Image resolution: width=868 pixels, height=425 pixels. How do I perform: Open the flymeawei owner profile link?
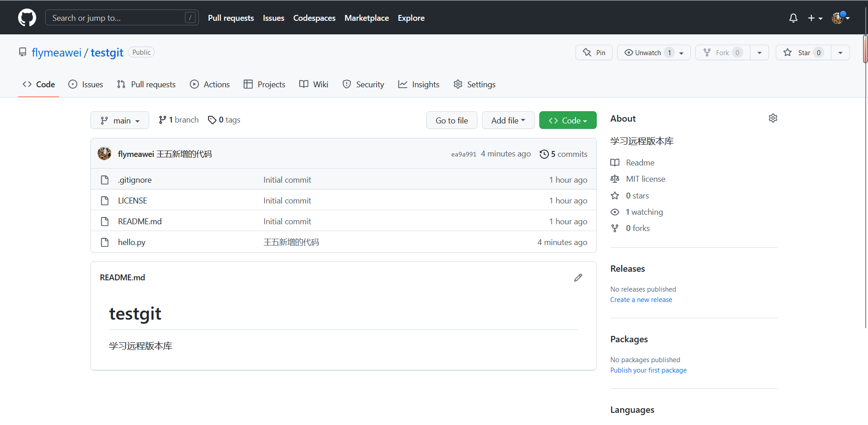57,52
